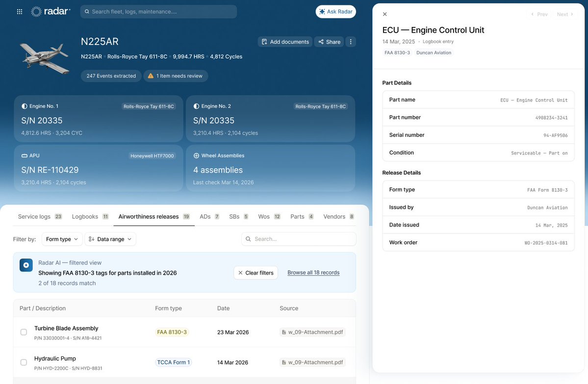Open the APU S/N RE-110429 card

point(98,168)
